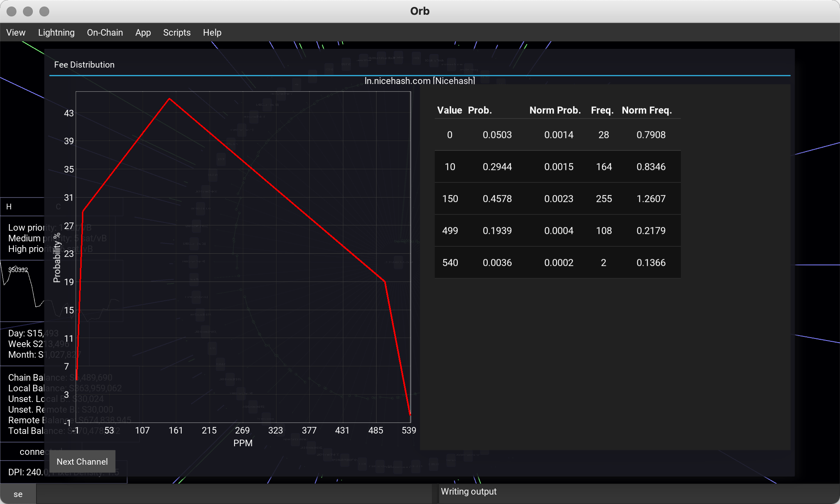Click the Norm Prob. cell 0.0023
Screen dimensions: 840x504
559,199
